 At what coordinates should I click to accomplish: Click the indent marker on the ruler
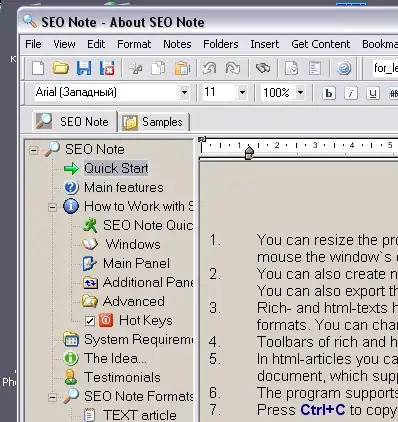click(249, 153)
